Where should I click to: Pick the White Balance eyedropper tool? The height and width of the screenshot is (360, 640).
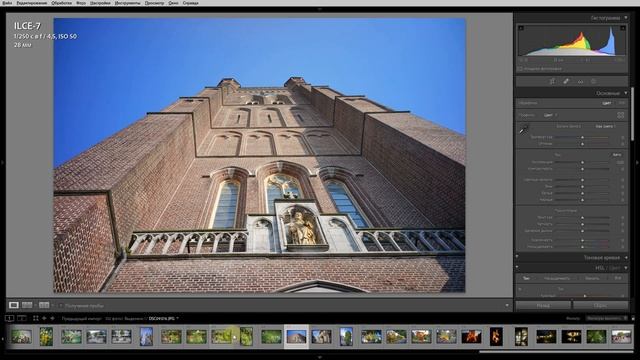[524, 130]
